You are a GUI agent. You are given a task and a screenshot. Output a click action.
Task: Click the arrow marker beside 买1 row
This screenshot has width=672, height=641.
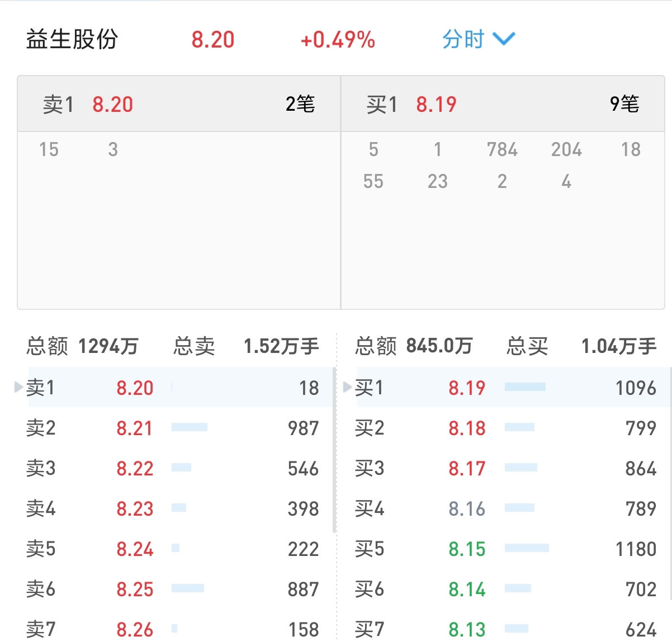[348, 387]
